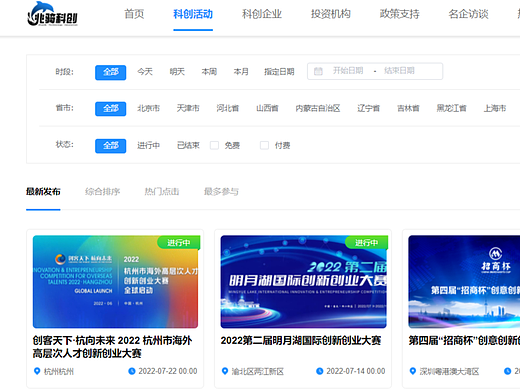Screen dimensions: 520x390
Task: Select 全部 in the 时段 filter row
Action: coord(111,72)
